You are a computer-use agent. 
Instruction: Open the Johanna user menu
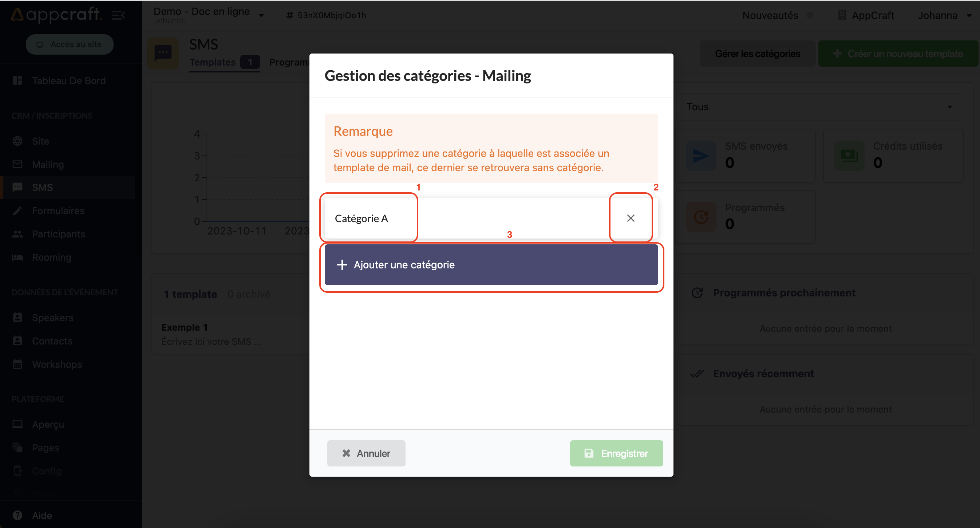[x=944, y=15]
